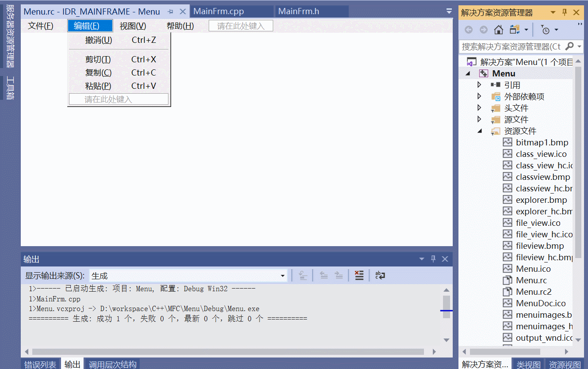Select Menu.rc2 in the tree
This screenshot has height=369, width=588.
coord(528,292)
